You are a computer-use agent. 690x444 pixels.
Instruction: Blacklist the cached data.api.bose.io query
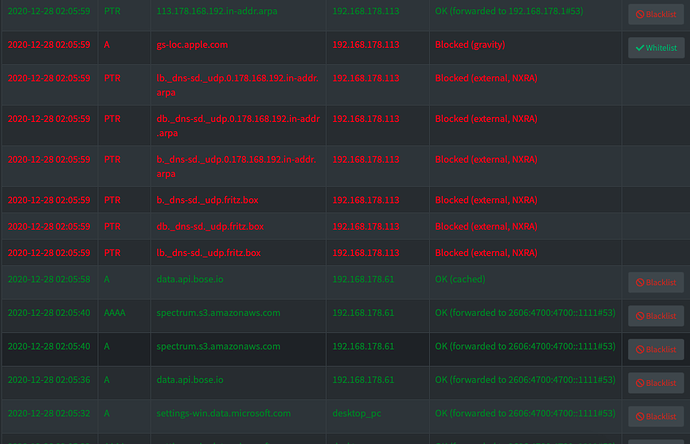pos(656,282)
